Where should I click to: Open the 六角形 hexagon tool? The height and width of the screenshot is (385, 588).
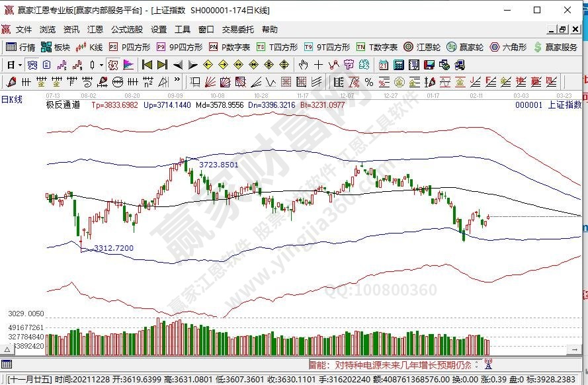(508, 47)
